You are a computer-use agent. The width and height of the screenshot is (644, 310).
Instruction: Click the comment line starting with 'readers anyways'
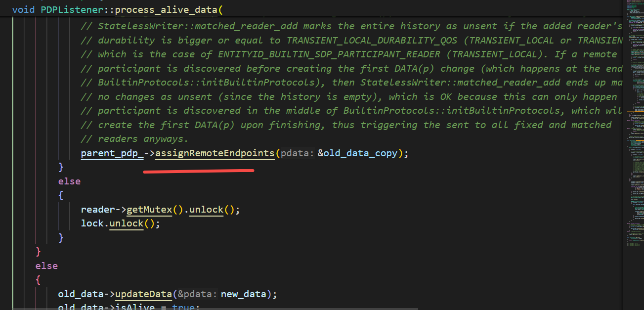(x=143, y=139)
